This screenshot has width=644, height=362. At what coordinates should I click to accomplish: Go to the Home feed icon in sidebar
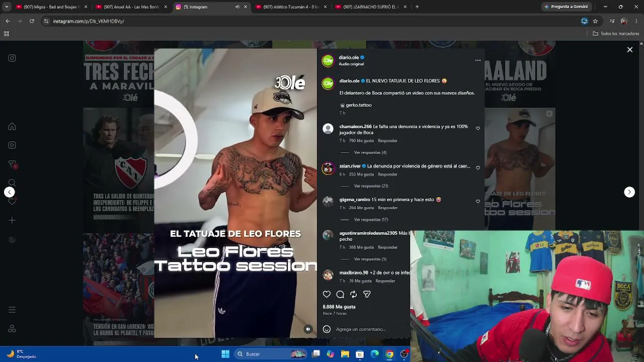click(12, 127)
